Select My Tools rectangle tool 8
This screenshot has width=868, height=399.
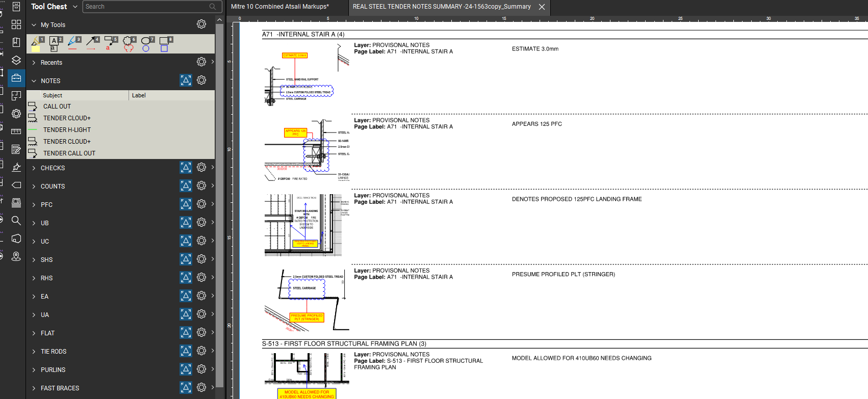166,44
